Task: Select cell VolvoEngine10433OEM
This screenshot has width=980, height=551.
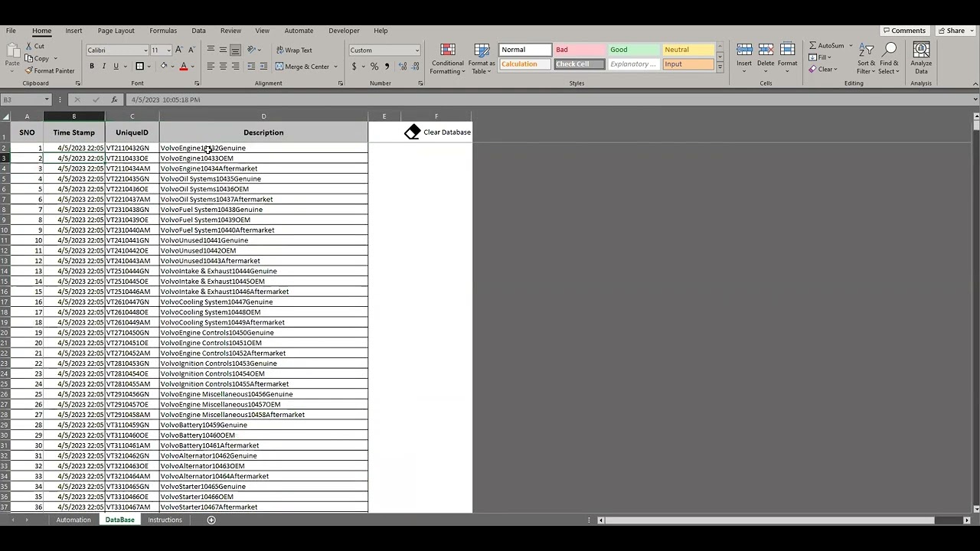Action: pos(263,158)
